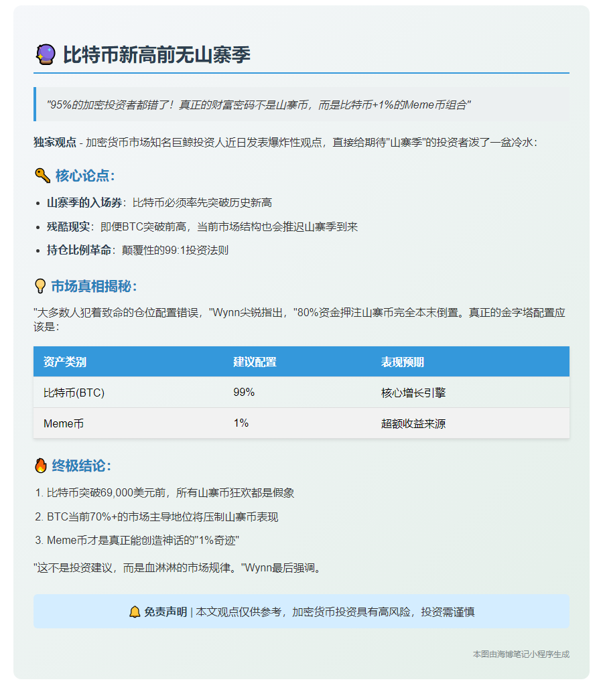The height and width of the screenshot is (700, 603).
Task: Click the bold 免责声明 label
Action: (165, 612)
